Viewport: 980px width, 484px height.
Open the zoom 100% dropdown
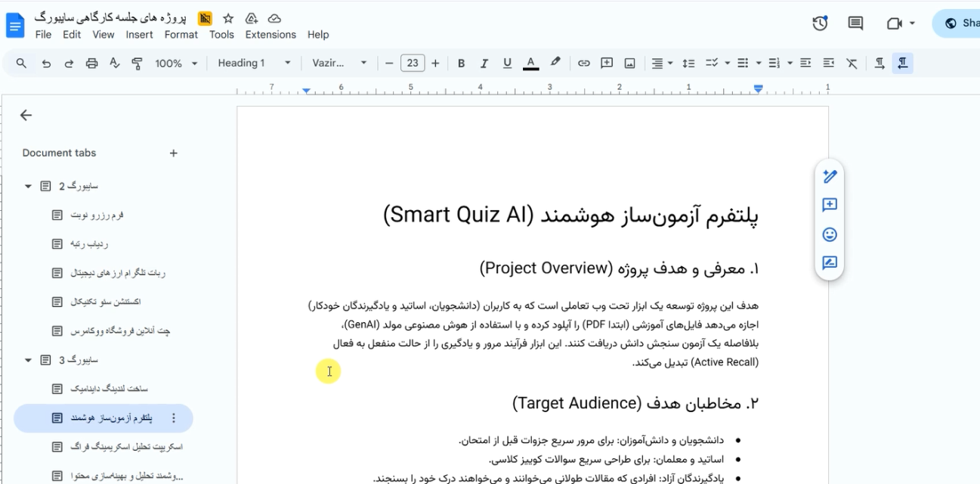coord(176,64)
